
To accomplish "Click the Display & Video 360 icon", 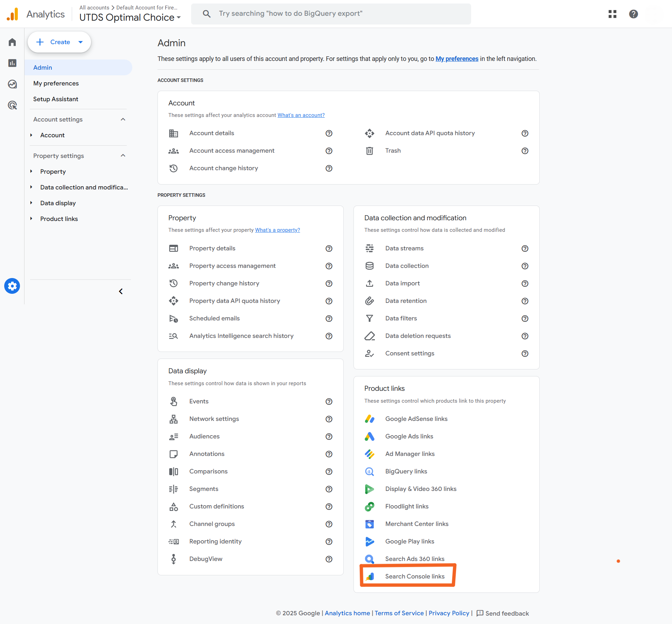I will [370, 489].
